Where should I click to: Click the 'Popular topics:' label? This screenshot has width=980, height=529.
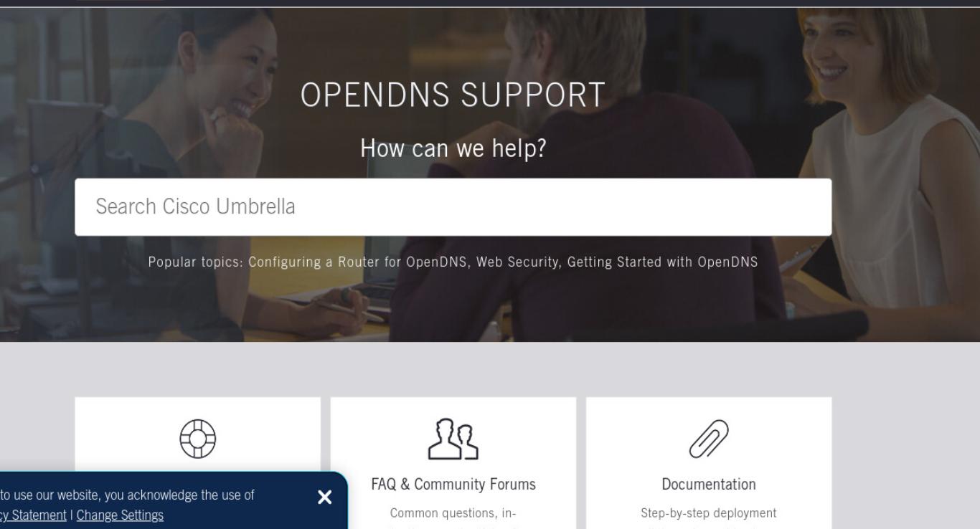[196, 262]
